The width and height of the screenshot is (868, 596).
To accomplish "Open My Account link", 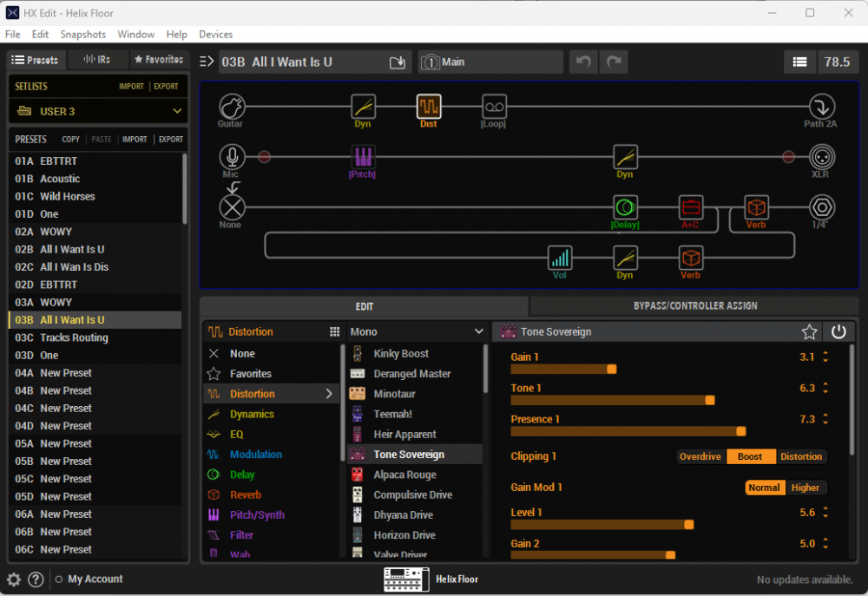I will (95, 580).
